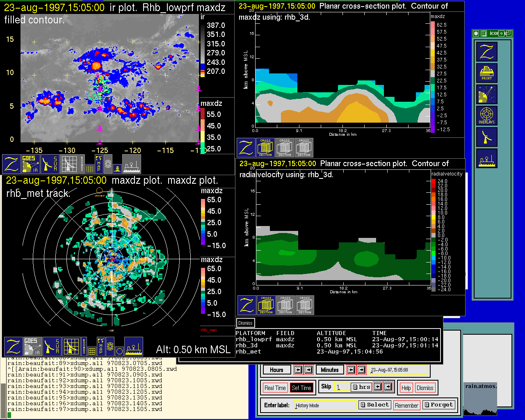This screenshot has height=420, width=525.
Task: Click the SUR radar icon under the maxdz plot
Action: coord(52,347)
